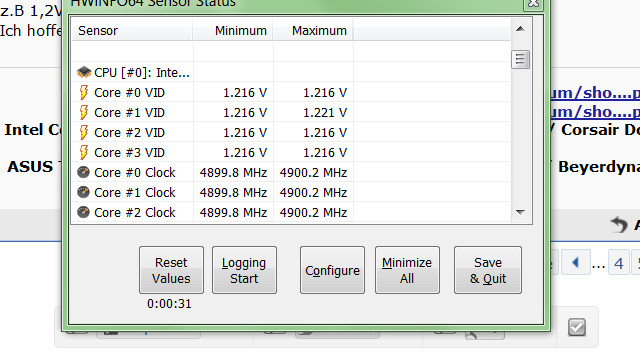Click the Core #0 Clock maximum 4900.2 MHz

(313, 173)
